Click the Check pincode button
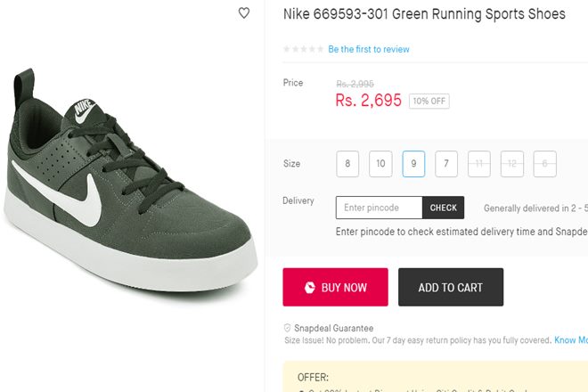Viewport: 588px width, 392px height. click(x=443, y=208)
